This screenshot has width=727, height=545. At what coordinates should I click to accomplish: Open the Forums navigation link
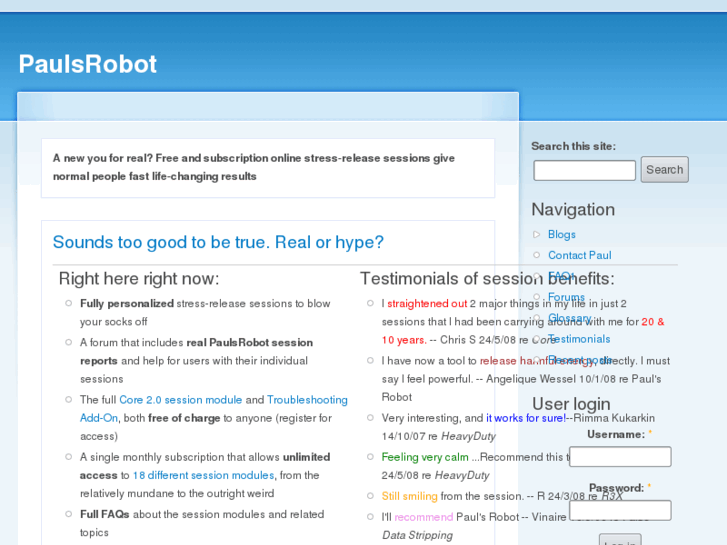[566, 297]
